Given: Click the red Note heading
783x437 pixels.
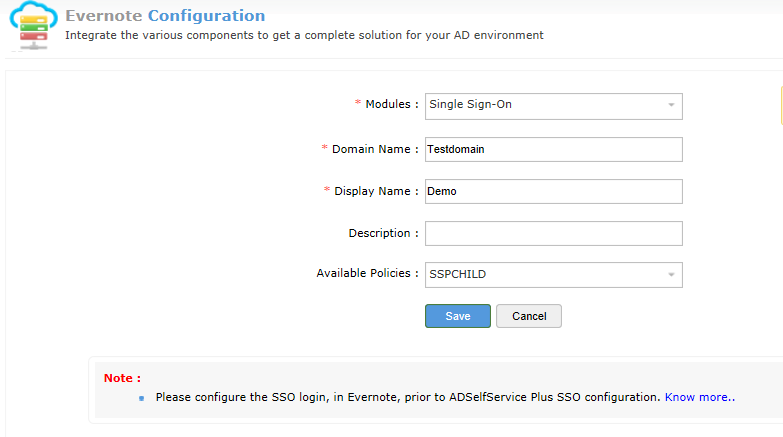Looking at the screenshot, I should (x=122, y=378).
